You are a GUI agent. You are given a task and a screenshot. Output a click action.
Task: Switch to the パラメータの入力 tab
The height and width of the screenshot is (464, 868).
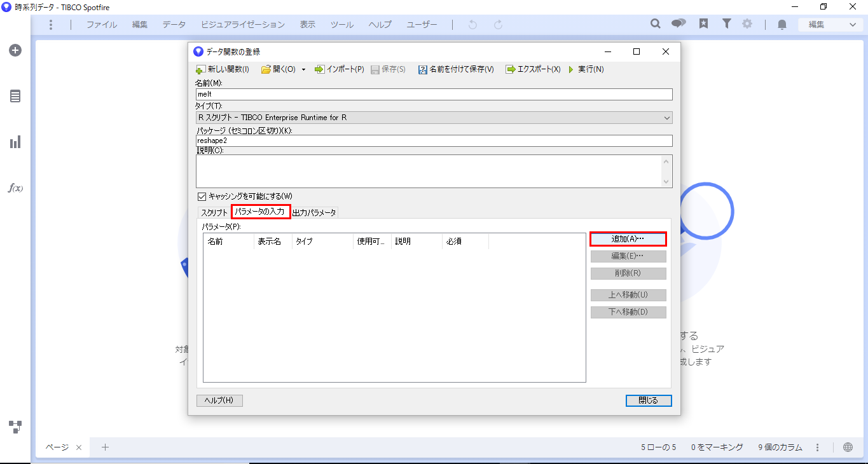click(x=261, y=212)
